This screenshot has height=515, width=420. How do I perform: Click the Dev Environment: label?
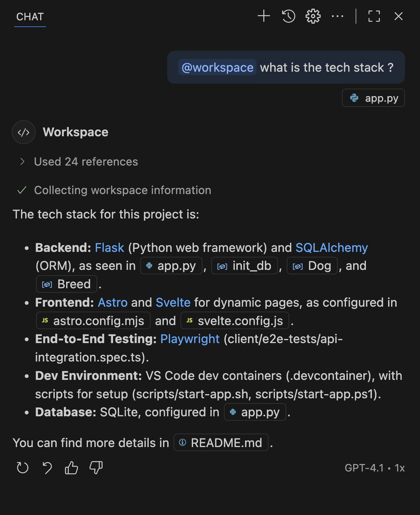(88, 376)
